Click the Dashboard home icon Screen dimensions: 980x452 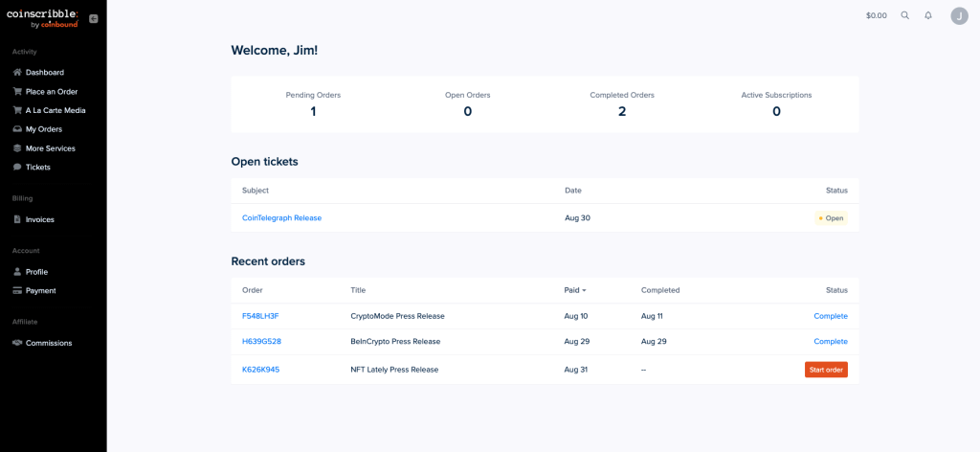[17, 72]
